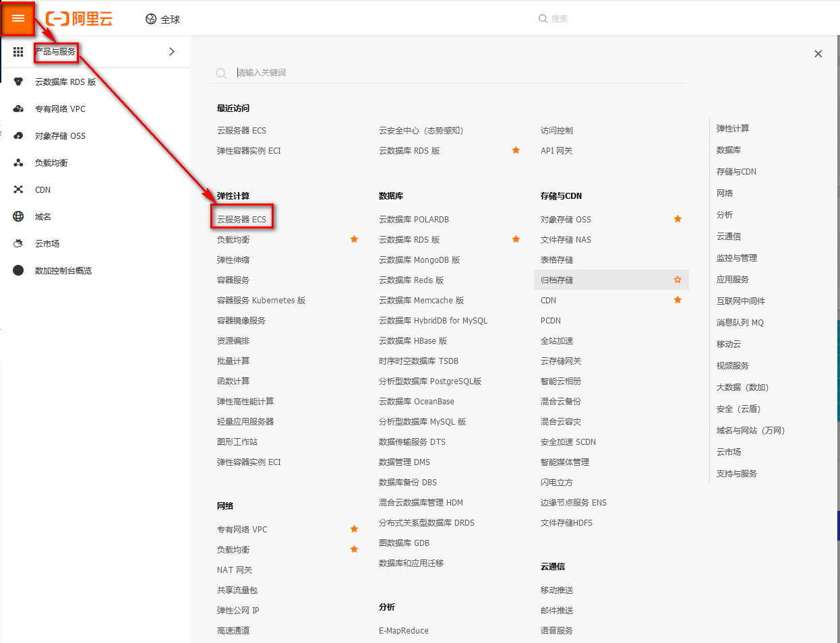Expand the 产品与服务 chevron arrow
The height and width of the screenshot is (643, 840).
coord(172,51)
